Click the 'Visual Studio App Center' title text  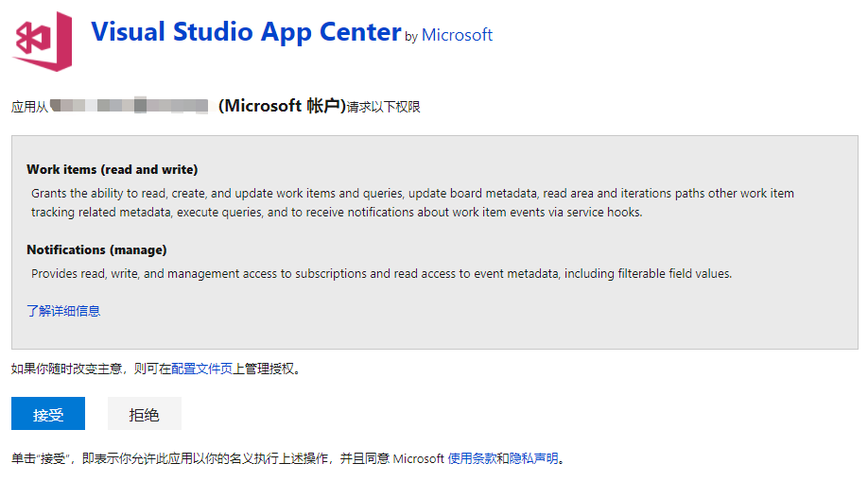[x=246, y=32]
